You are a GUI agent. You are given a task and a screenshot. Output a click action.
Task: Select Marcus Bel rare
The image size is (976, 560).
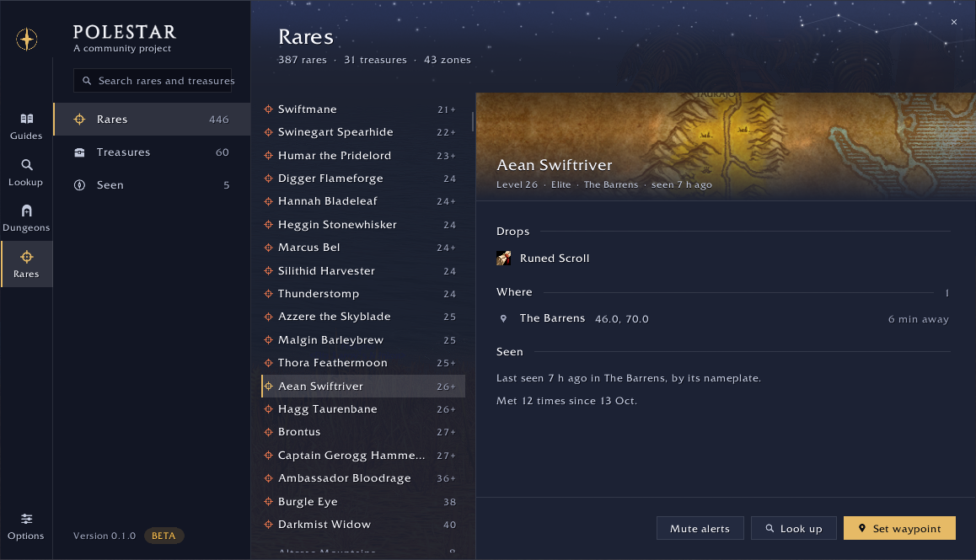pyautogui.click(x=363, y=247)
